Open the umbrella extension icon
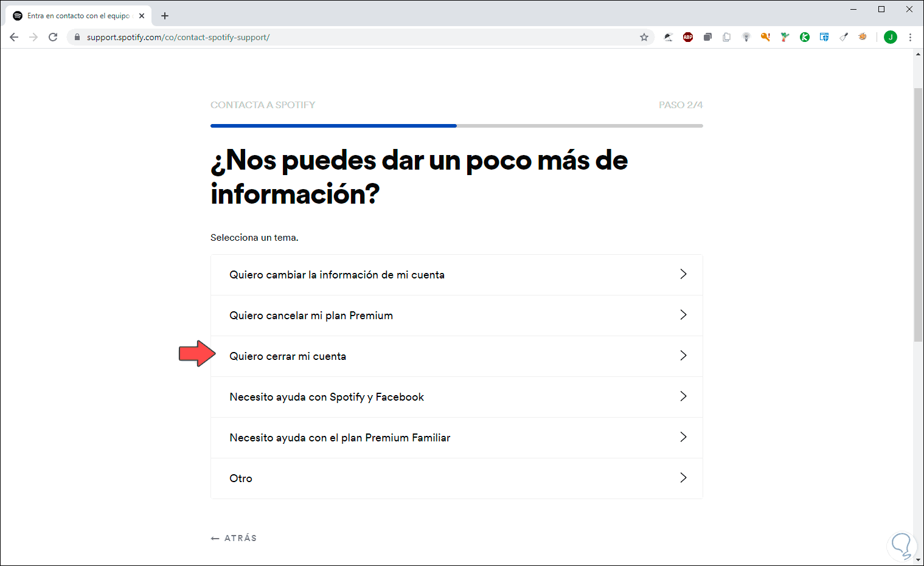The image size is (924, 566). click(x=669, y=37)
